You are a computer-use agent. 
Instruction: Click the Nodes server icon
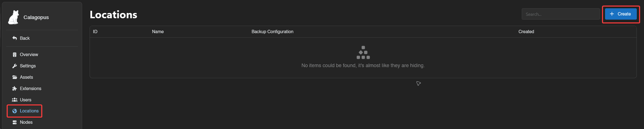(15, 122)
